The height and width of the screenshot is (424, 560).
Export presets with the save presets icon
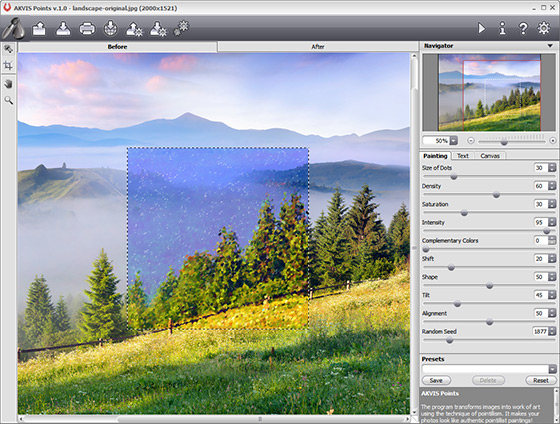(158, 29)
